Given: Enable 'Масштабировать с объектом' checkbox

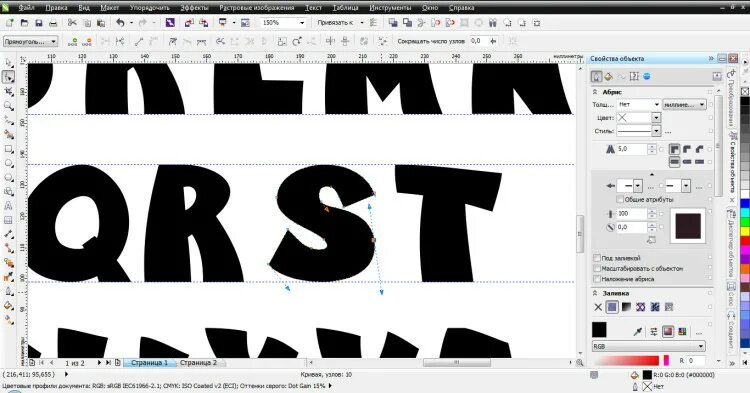Looking at the screenshot, I should point(597,268).
